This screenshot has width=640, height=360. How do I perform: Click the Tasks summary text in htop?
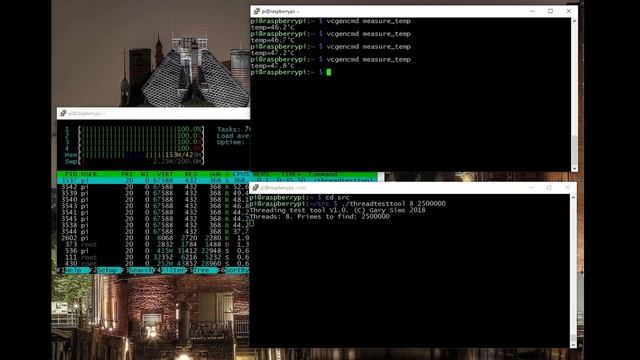point(233,129)
